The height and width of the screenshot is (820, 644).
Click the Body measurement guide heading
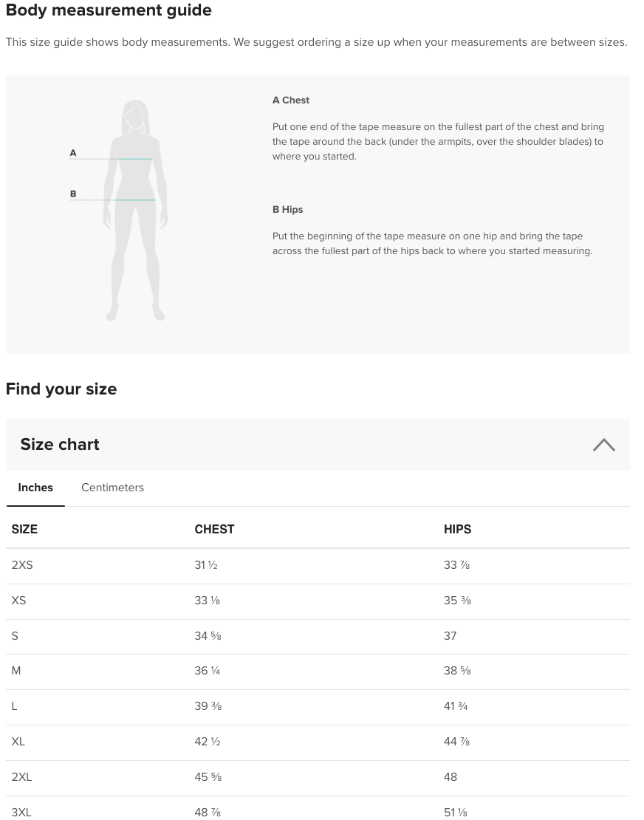point(109,10)
